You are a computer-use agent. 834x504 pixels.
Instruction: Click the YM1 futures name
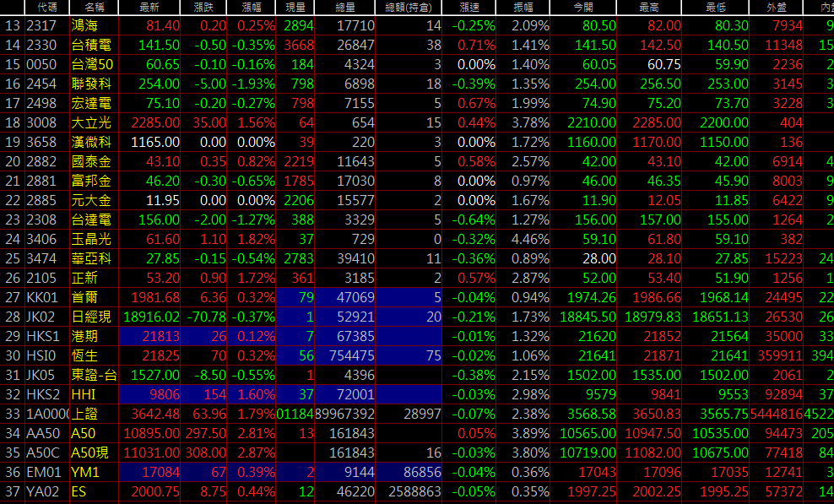[x=85, y=473]
